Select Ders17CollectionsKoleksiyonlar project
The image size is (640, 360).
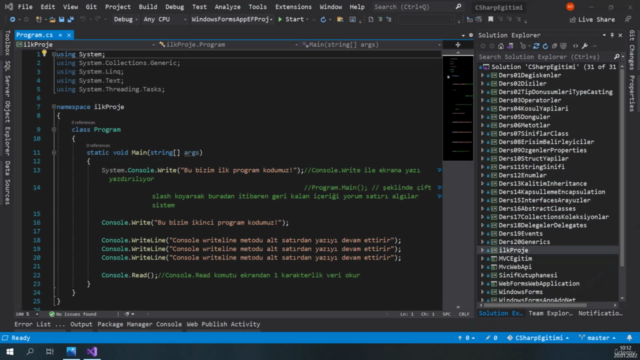(x=553, y=217)
